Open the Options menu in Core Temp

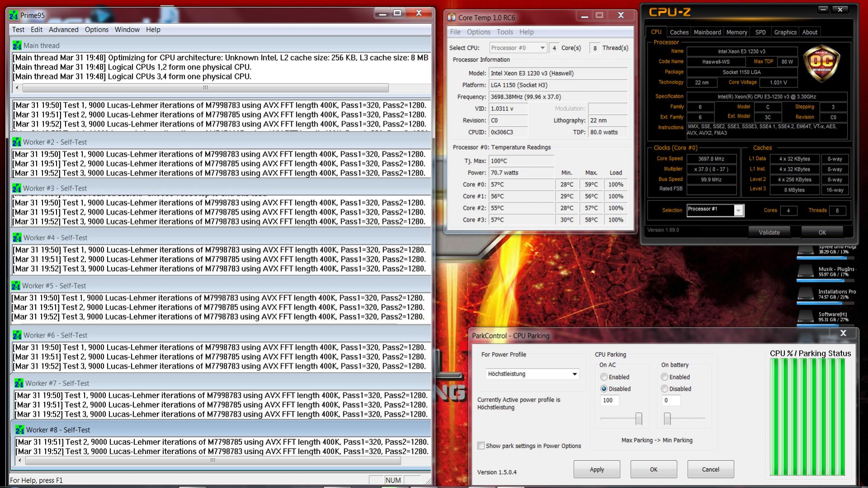pyautogui.click(x=479, y=32)
